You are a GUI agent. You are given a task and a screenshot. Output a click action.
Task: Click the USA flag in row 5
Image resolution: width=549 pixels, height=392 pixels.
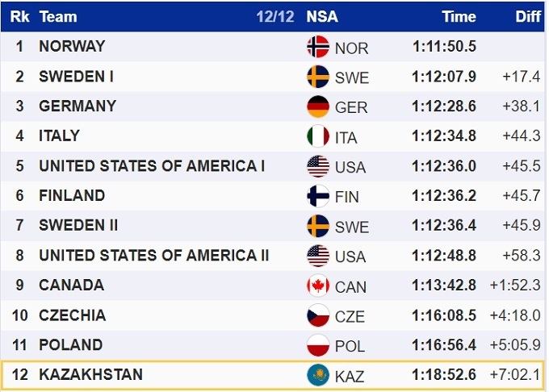click(x=318, y=166)
